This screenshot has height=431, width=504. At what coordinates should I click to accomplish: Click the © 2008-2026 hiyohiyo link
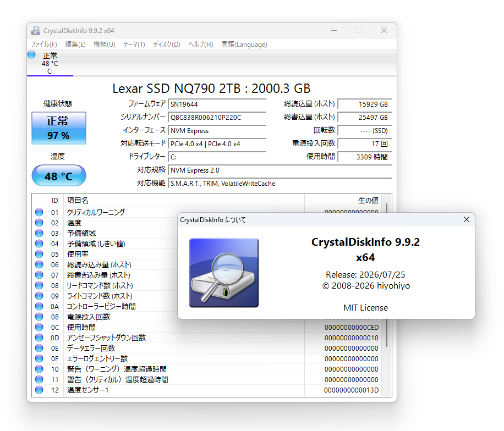coord(366,286)
